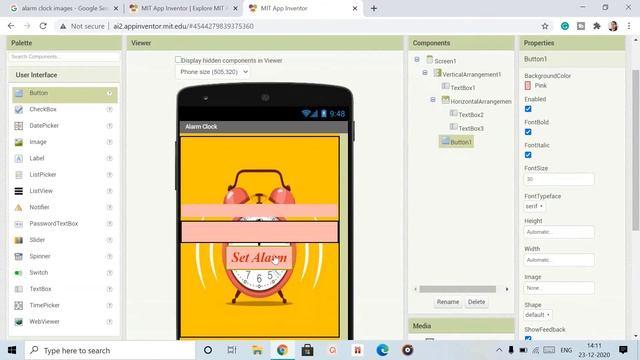The width and height of the screenshot is (640, 360).
Task: Click the Components horizontal scrollbar
Action: pos(458,289)
